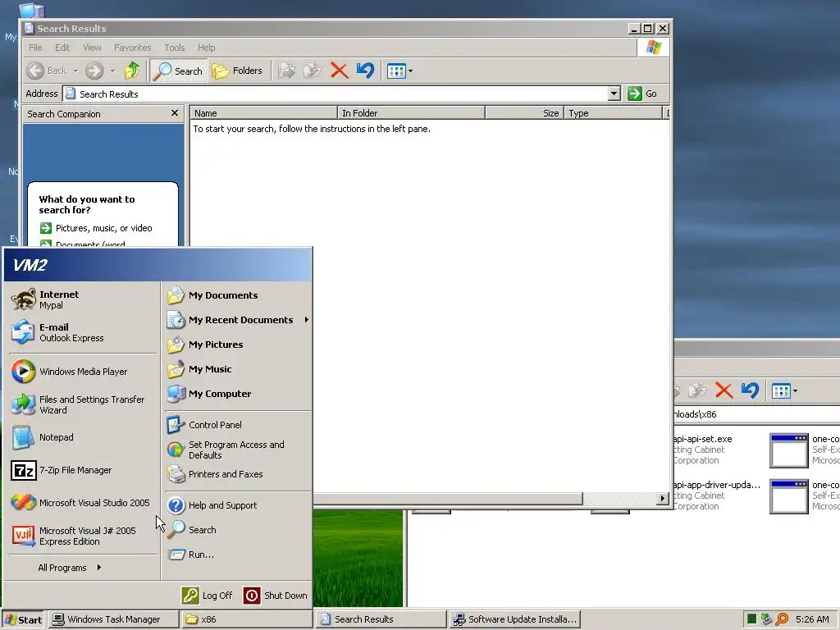Open Help menu in Search Results
The width and height of the screenshot is (840, 630).
tap(206, 48)
